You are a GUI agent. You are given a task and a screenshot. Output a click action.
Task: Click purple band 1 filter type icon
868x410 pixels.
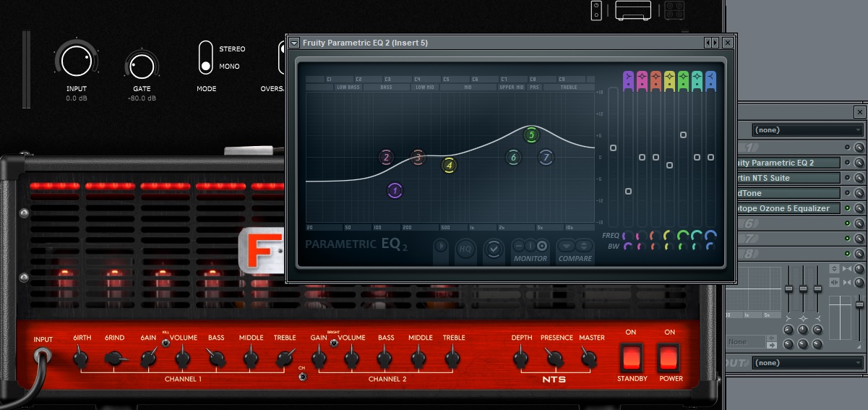[628, 78]
